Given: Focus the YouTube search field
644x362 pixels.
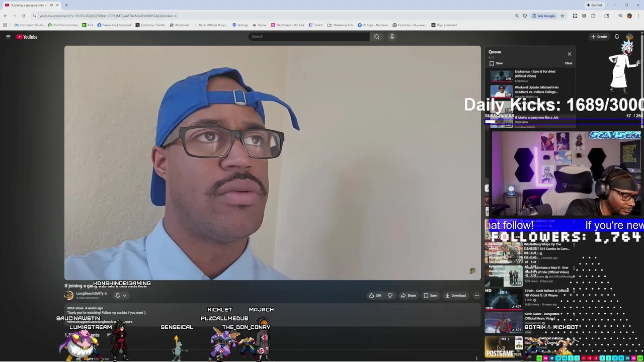Looking at the screenshot, I should coord(309,37).
